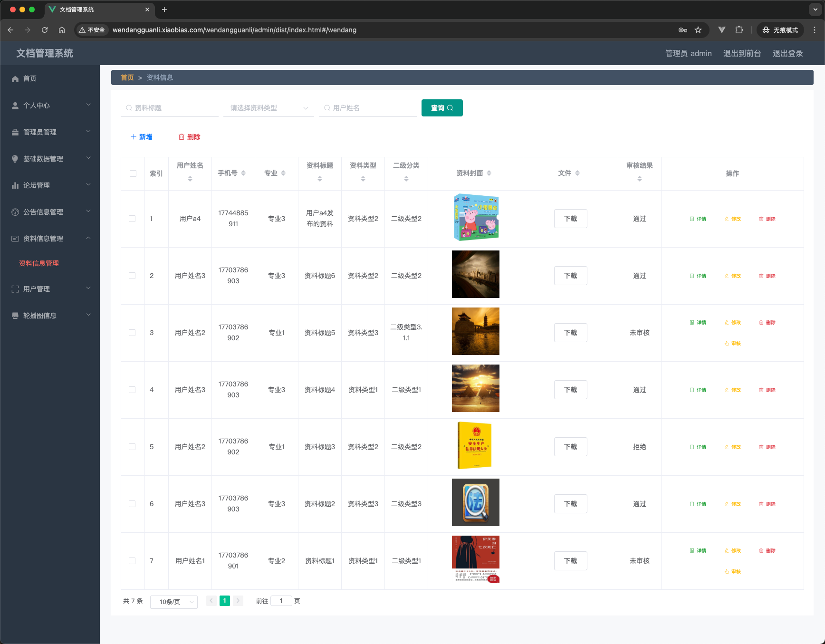The width and height of the screenshot is (825, 644).
Task: Check the row with 资料标题3
Action: pos(132,447)
